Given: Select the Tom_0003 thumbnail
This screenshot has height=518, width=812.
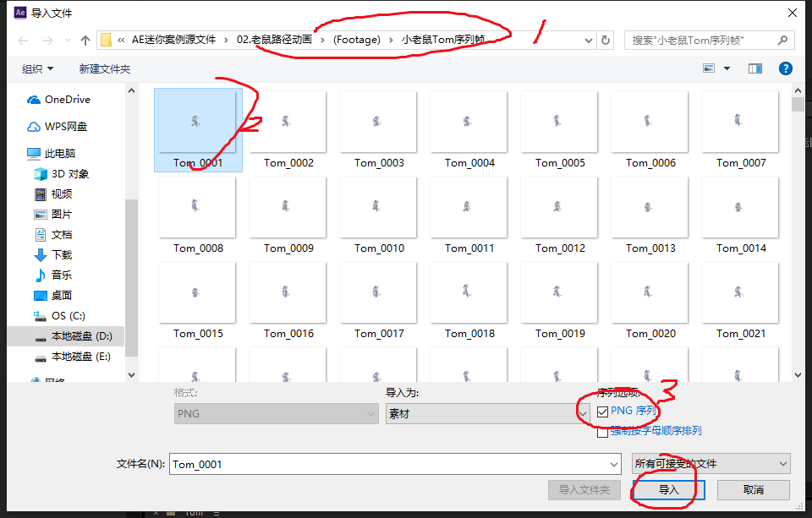Looking at the screenshot, I should 379,129.
